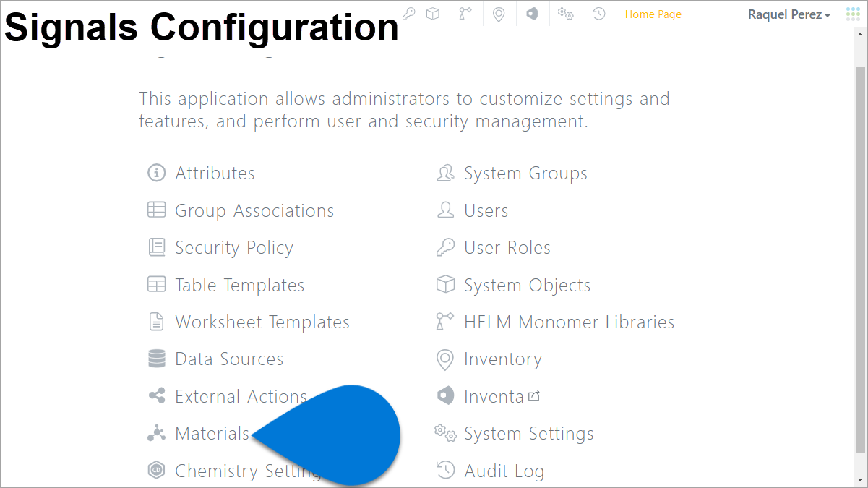Open the External Actions link
The image size is (868, 488).
tap(241, 396)
